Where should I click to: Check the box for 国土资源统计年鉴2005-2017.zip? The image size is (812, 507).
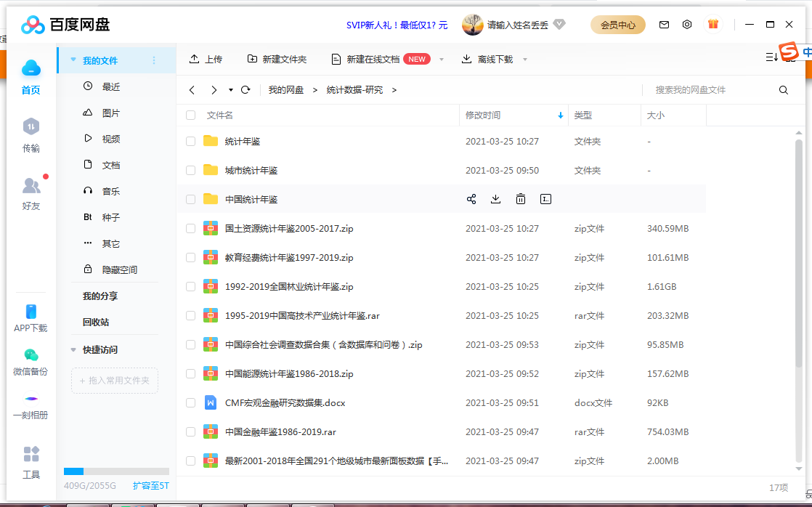[x=190, y=228]
